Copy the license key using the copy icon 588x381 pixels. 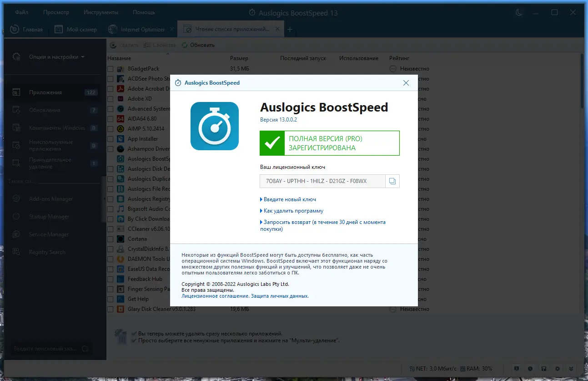coord(392,181)
